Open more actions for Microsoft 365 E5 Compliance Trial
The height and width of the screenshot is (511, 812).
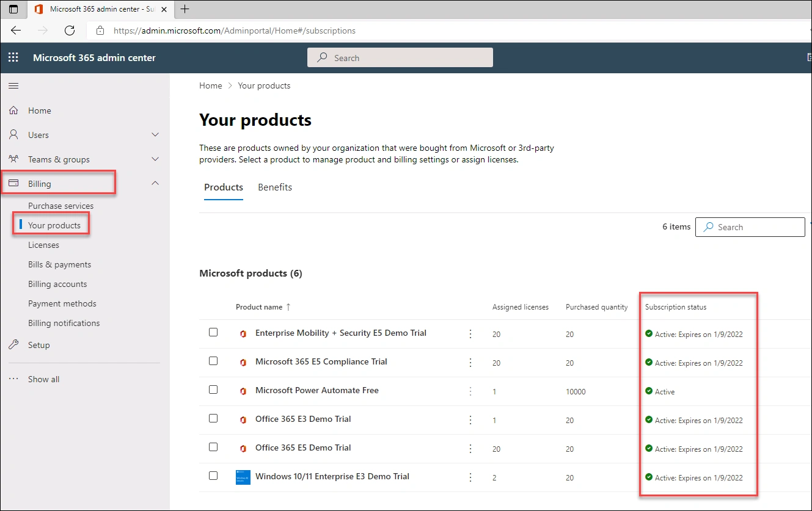coord(470,363)
